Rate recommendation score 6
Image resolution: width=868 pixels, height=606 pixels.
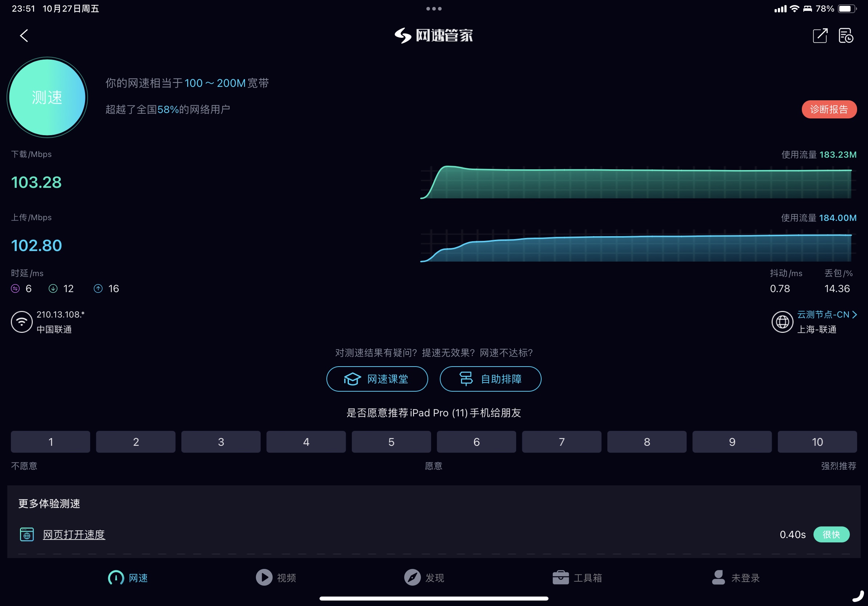point(476,442)
